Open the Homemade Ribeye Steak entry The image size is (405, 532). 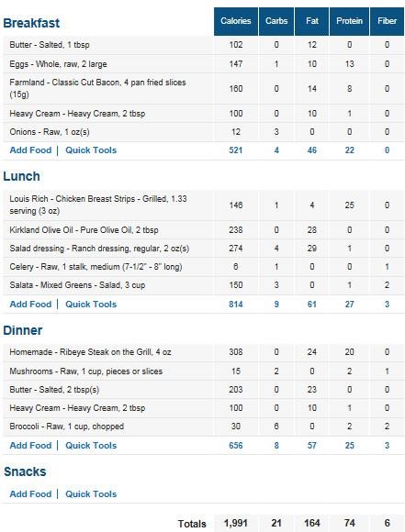pyautogui.click(x=90, y=352)
